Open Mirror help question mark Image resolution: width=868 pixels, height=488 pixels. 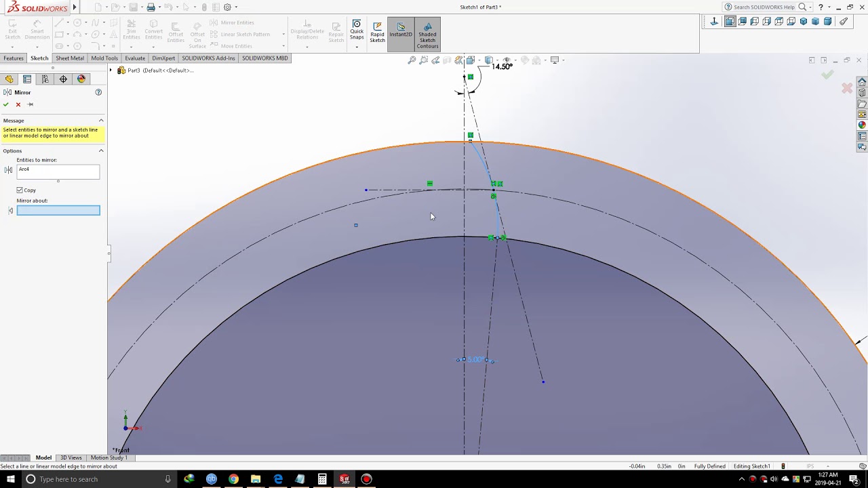(x=98, y=92)
